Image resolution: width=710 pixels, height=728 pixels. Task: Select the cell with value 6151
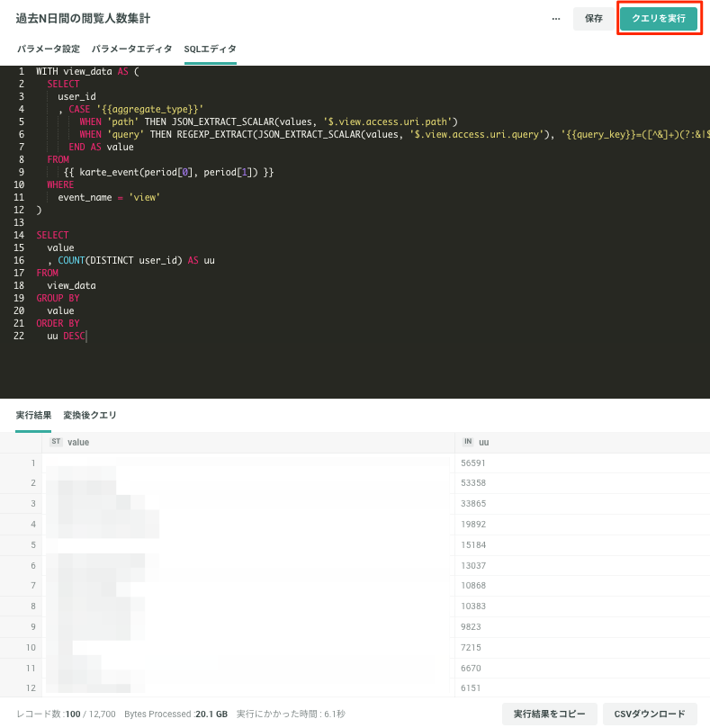pos(582,688)
